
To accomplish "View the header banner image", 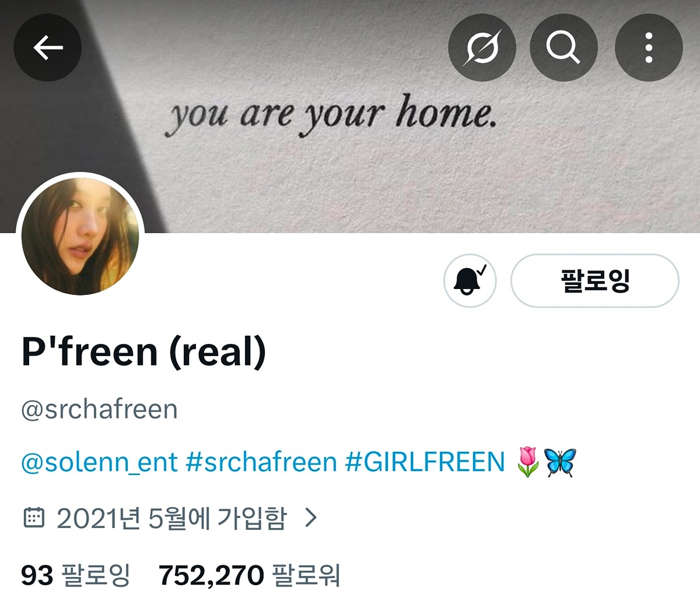I will tap(350, 117).
